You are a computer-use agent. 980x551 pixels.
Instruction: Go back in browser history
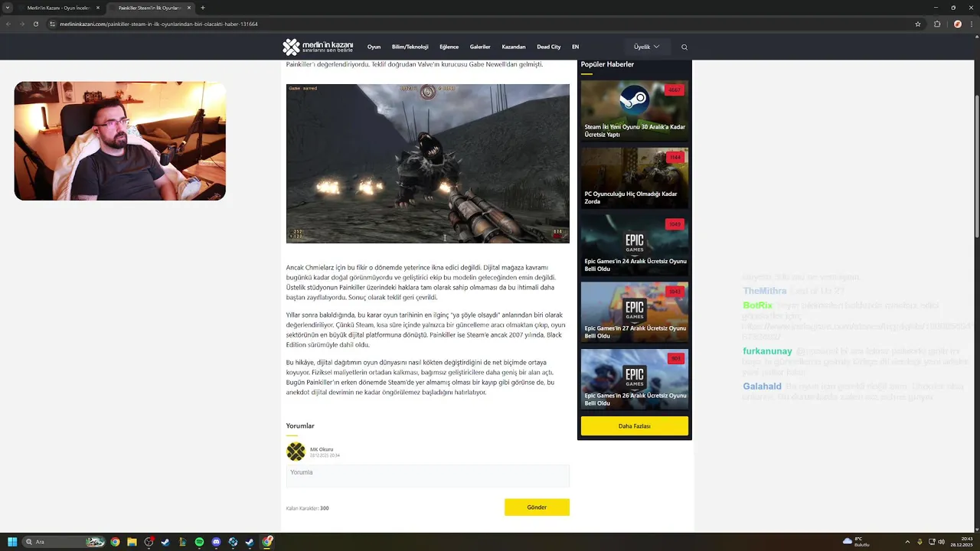(8, 24)
